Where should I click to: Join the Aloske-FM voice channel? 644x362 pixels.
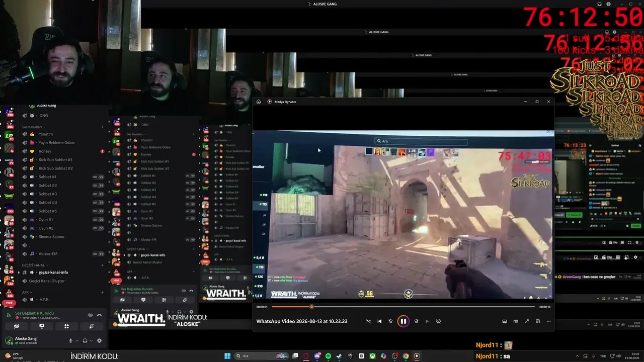pos(62,254)
